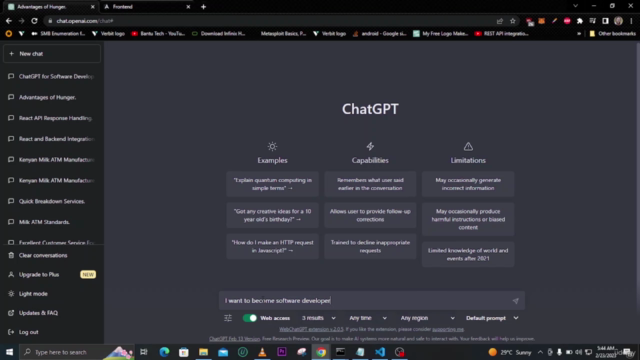The height and width of the screenshot is (360, 640).
Task: Close the Frontend browser tab
Action: coord(188,7)
